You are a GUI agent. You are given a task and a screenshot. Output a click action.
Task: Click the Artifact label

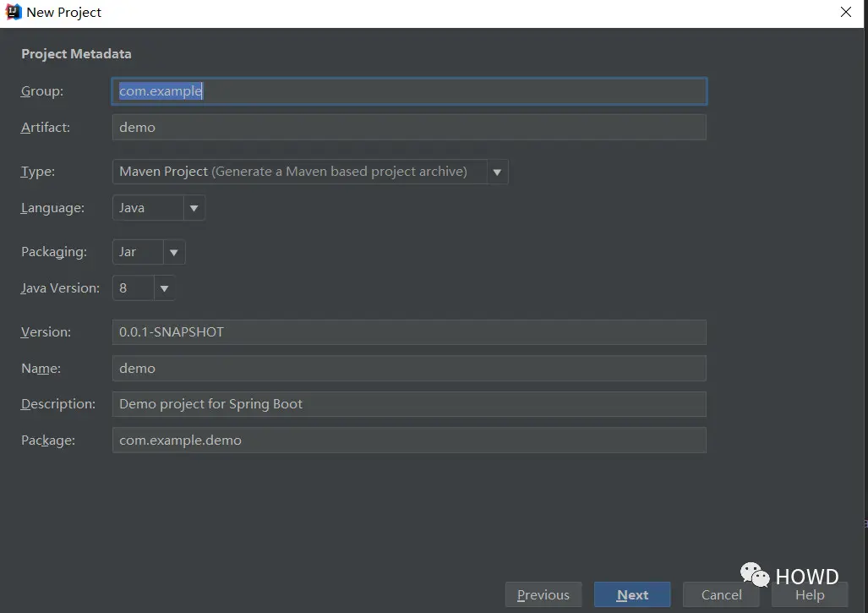click(46, 128)
